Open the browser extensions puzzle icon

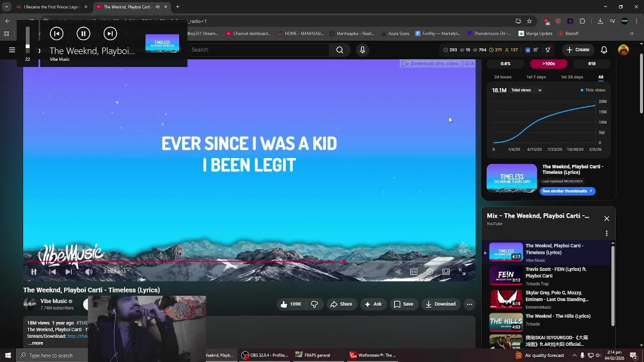coord(583,21)
